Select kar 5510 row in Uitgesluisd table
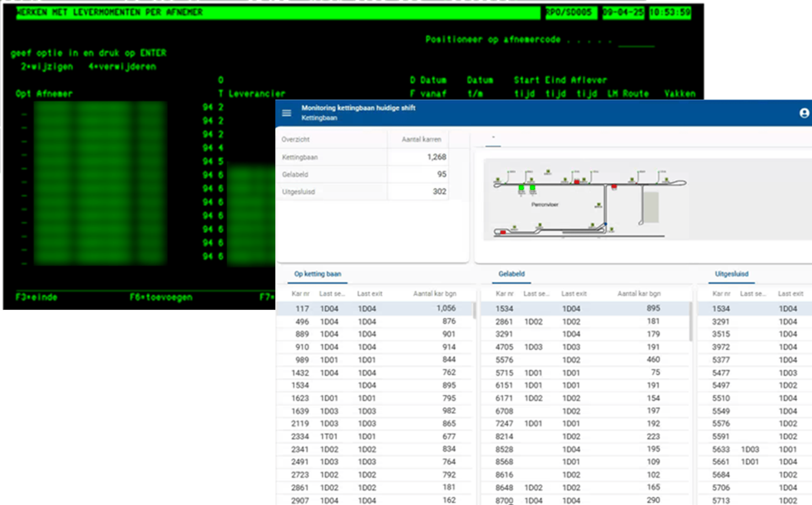 755,398
